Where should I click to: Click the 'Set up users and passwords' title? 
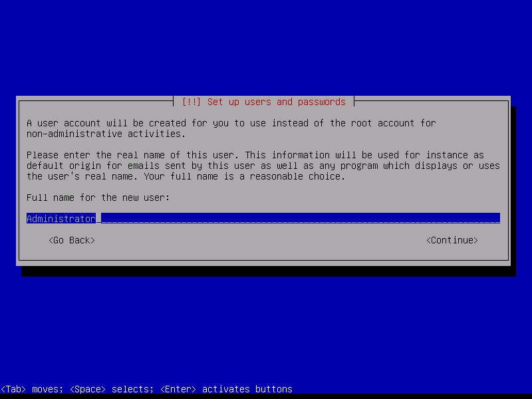[276, 102]
